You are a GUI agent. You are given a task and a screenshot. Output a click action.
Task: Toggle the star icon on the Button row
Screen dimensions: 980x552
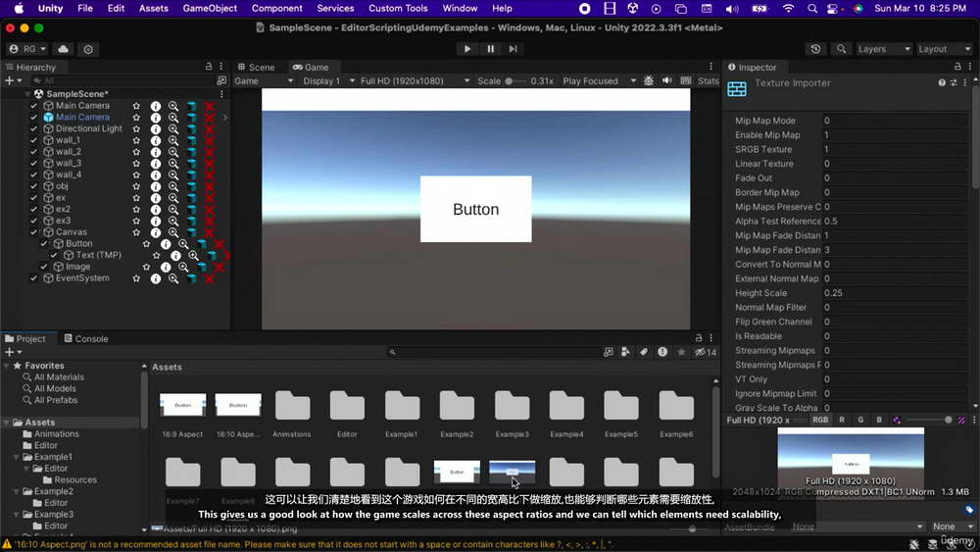146,244
